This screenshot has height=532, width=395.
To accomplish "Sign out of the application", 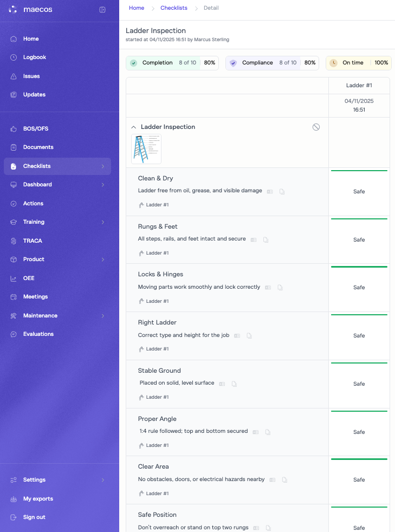I will pyautogui.click(x=34, y=517).
